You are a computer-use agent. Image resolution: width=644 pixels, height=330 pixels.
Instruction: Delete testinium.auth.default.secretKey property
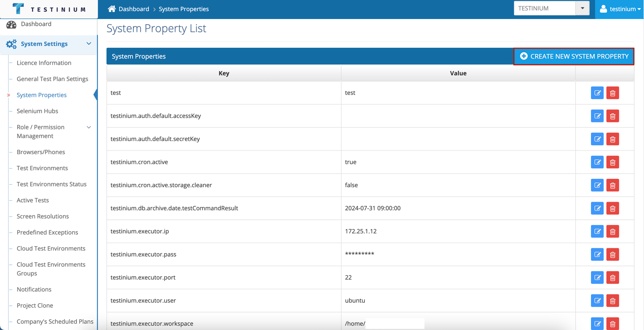[613, 139]
